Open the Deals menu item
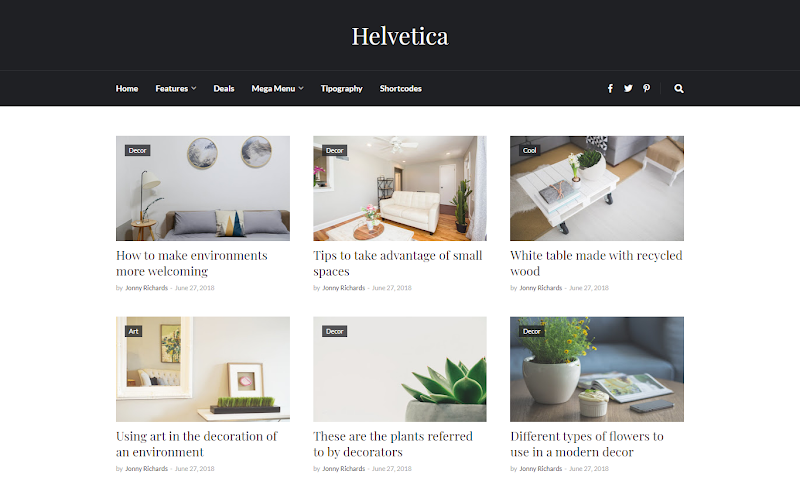The width and height of the screenshot is (800, 481). tap(223, 89)
